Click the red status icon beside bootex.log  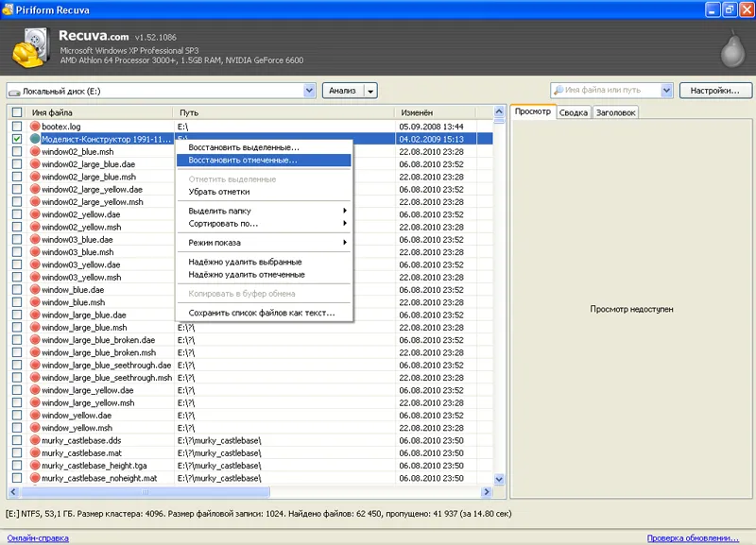[x=35, y=127]
